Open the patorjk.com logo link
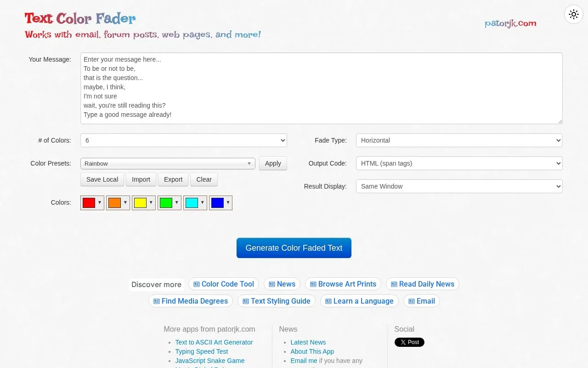The height and width of the screenshot is (368, 588). point(510,23)
